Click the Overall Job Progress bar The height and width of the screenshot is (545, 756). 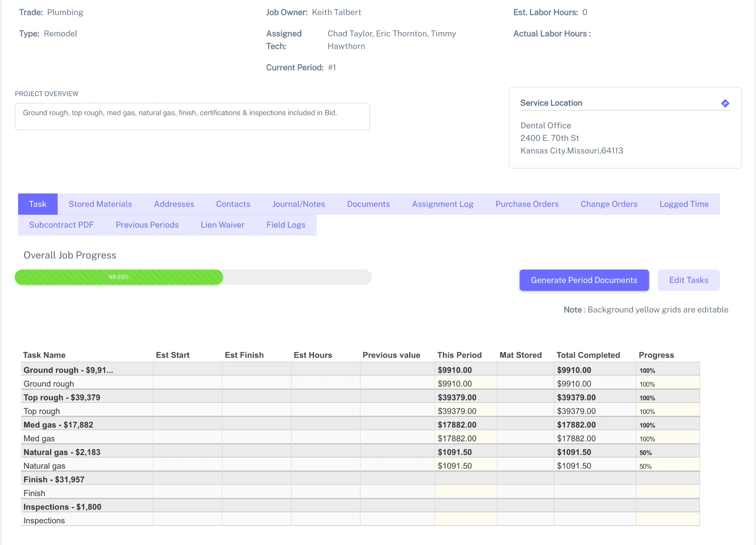(x=193, y=277)
